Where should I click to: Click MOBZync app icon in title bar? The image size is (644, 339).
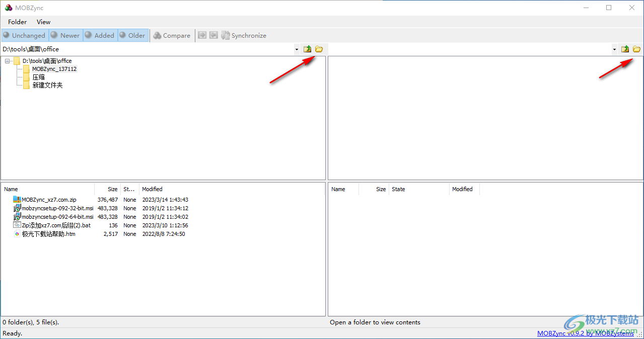(x=9, y=8)
